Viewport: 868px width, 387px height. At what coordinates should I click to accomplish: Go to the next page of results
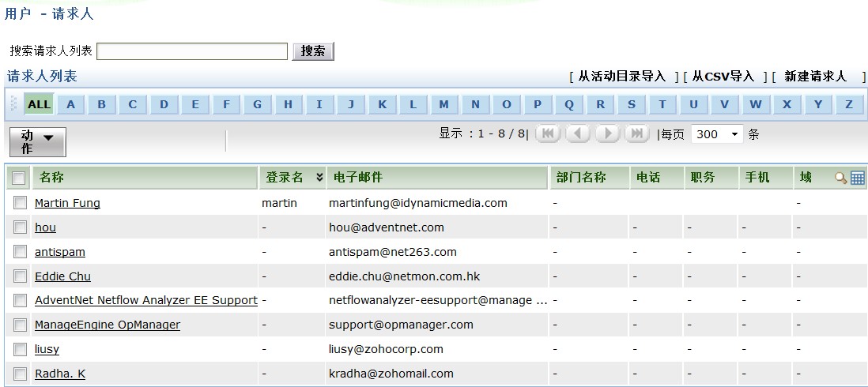tap(607, 133)
